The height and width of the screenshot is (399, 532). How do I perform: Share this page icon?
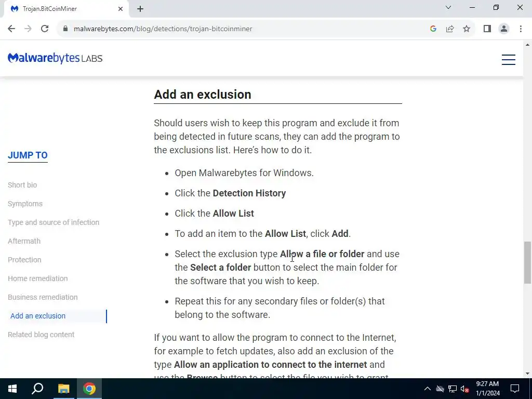coord(450,29)
